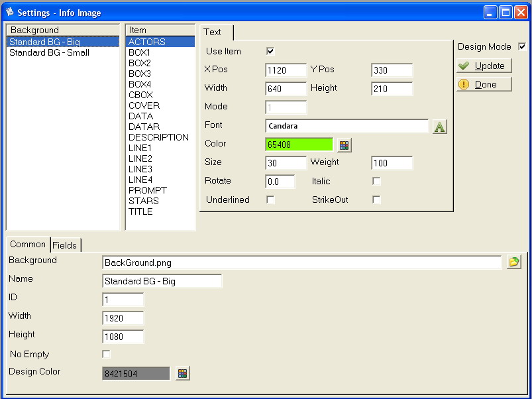Maximize the Settings window

(x=505, y=13)
